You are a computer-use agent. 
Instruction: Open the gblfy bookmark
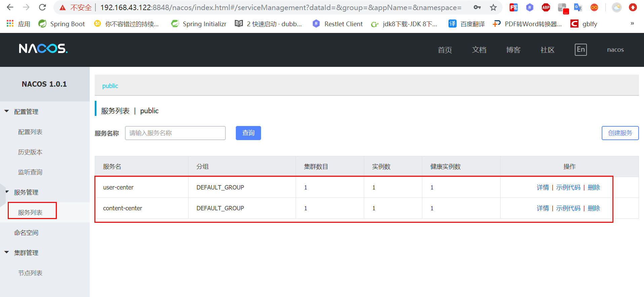(584, 24)
